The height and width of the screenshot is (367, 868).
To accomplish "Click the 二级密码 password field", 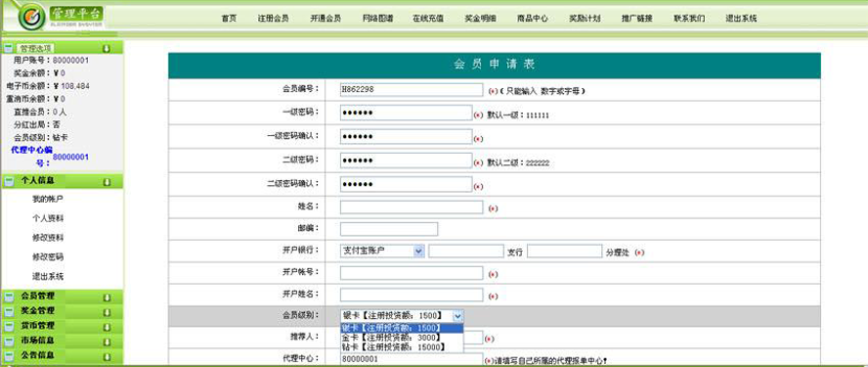I will 406,161.
